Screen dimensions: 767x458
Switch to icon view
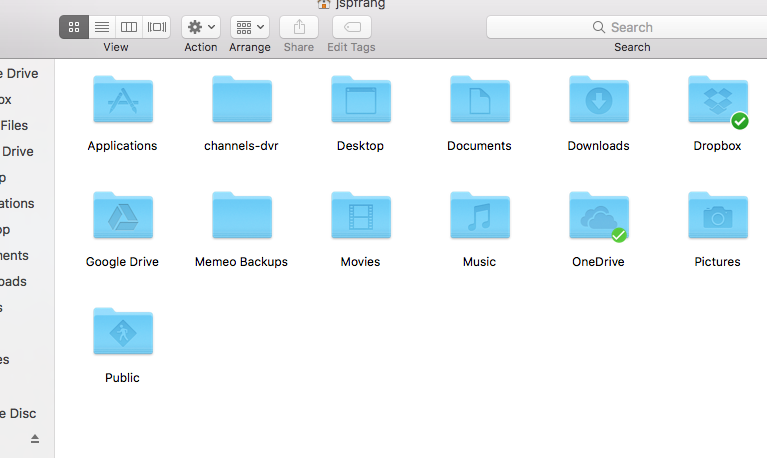click(74, 27)
